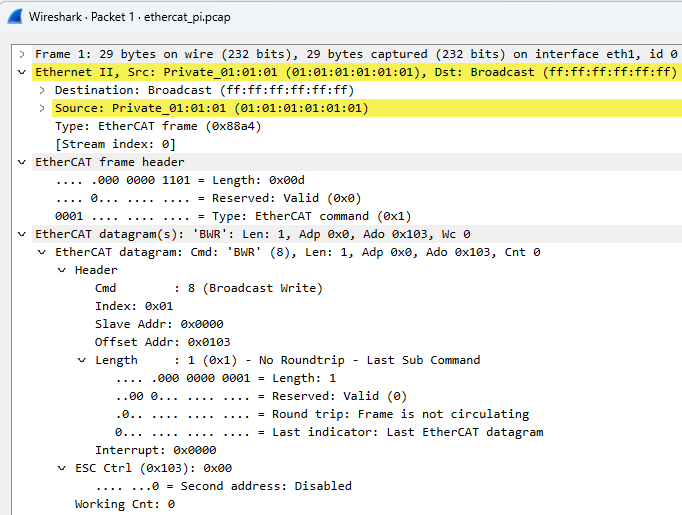
Task: Collapse the EtherCAT datagram(s) section
Action: pos(22,234)
